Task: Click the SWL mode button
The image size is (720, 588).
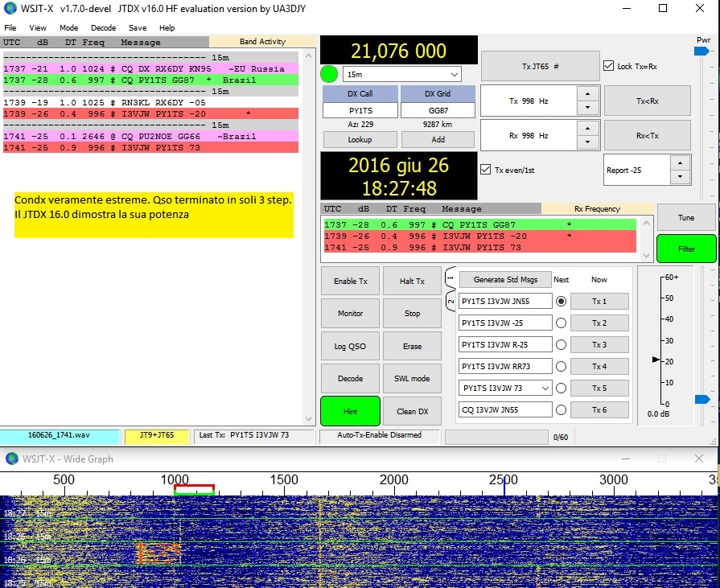Action: click(412, 379)
